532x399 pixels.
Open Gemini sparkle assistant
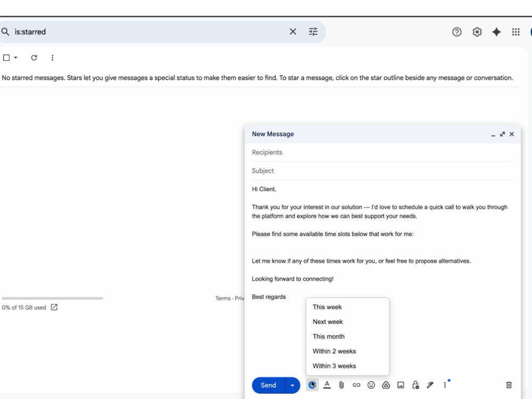point(496,32)
